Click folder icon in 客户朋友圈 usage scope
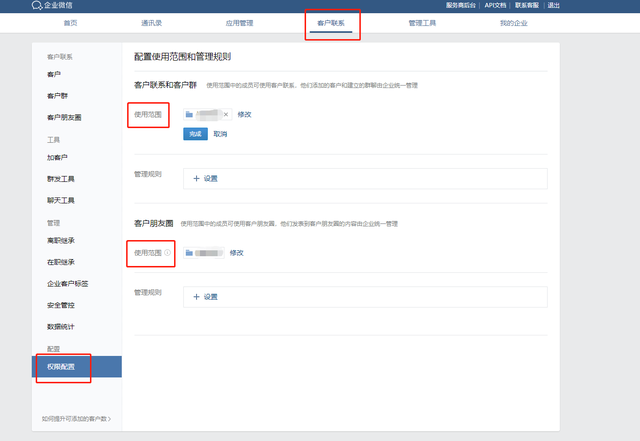Image resolution: width=640 pixels, height=441 pixels. coord(189,253)
